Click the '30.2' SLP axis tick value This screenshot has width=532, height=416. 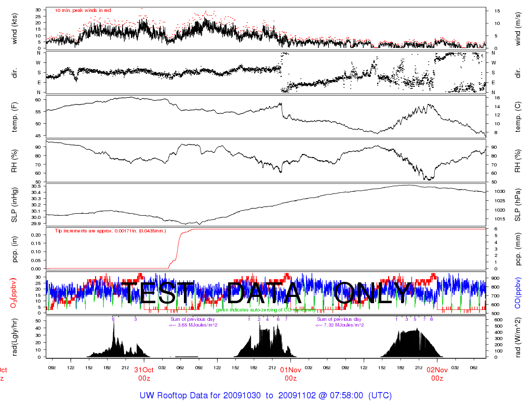pyautogui.click(x=36, y=205)
